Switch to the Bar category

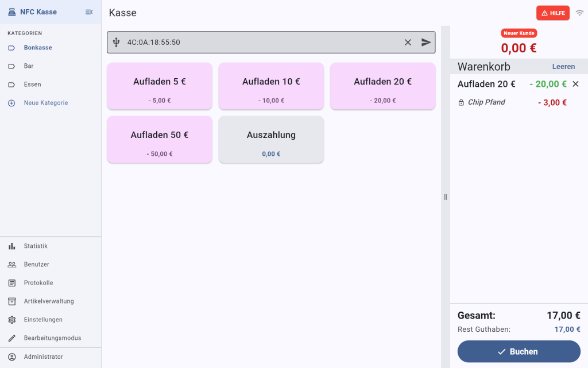click(51, 66)
